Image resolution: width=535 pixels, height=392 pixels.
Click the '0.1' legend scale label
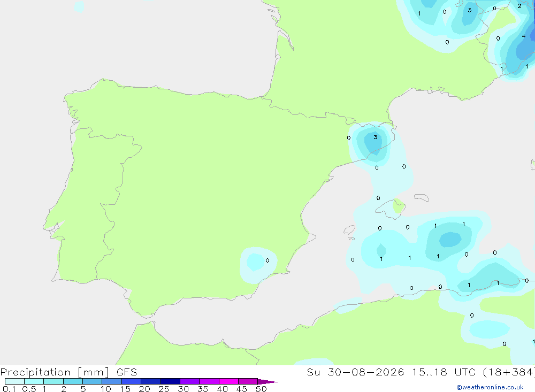pyautogui.click(x=9, y=389)
